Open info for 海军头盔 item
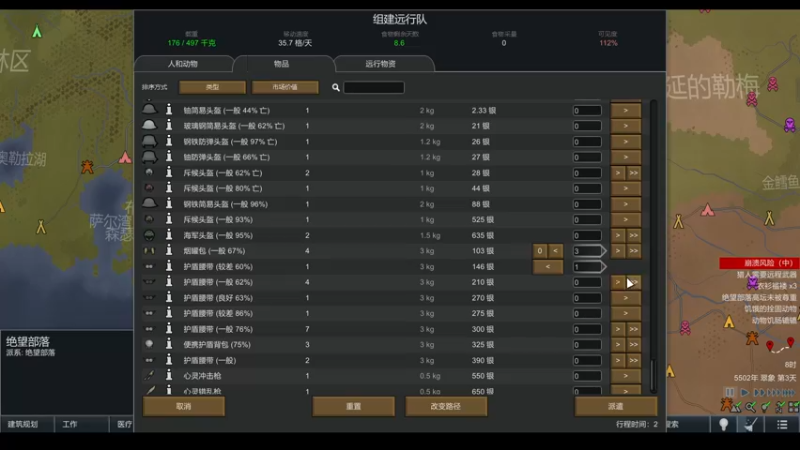 click(169, 235)
